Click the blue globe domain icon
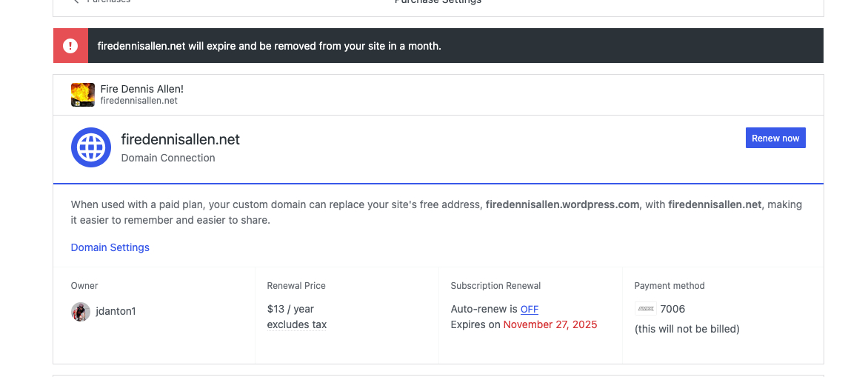 point(90,147)
